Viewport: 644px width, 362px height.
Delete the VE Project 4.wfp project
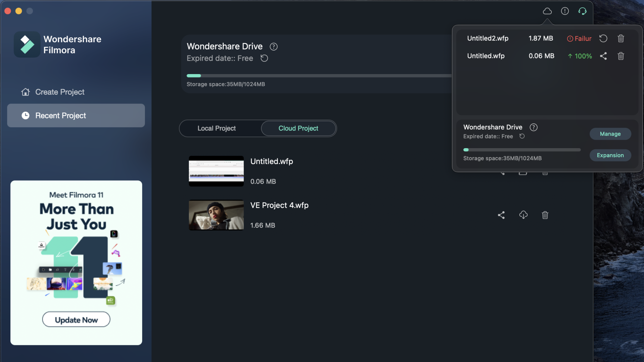tap(545, 215)
